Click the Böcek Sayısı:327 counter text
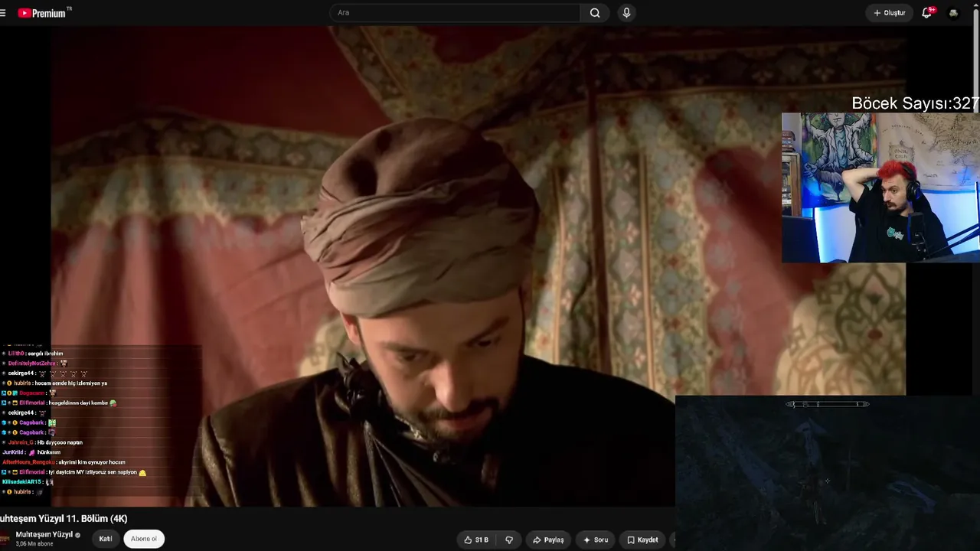This screenshot has width=980, height=551. coord(916,103)
